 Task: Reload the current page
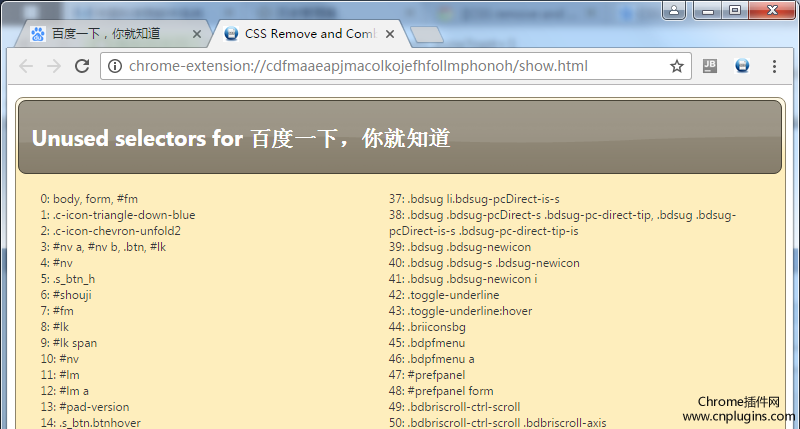(x=82, y=66)
